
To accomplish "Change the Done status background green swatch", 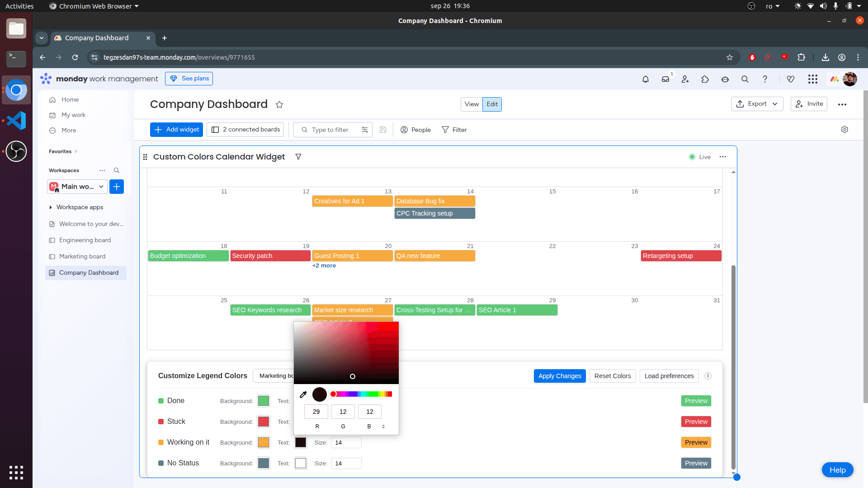I will pyautogui.click(x=263, y=401).
